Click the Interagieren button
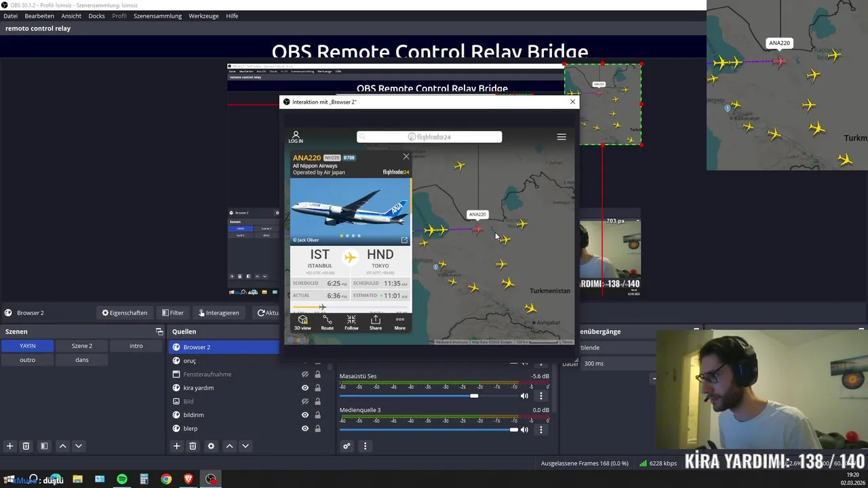The image size is (868, 488). (218, 312)
